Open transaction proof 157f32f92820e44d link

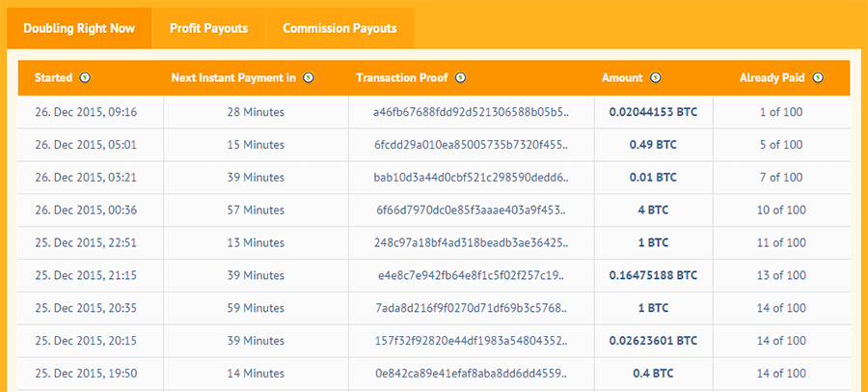471,342
